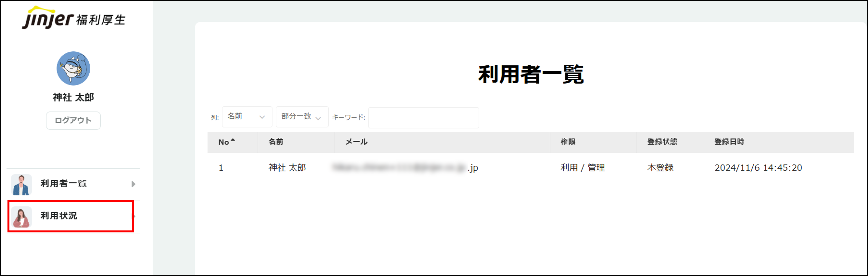Switch to the 利用者一覧 section
The width and height of the screenshot is (868, 276).
pyautogui.click(x=63, y=184)
